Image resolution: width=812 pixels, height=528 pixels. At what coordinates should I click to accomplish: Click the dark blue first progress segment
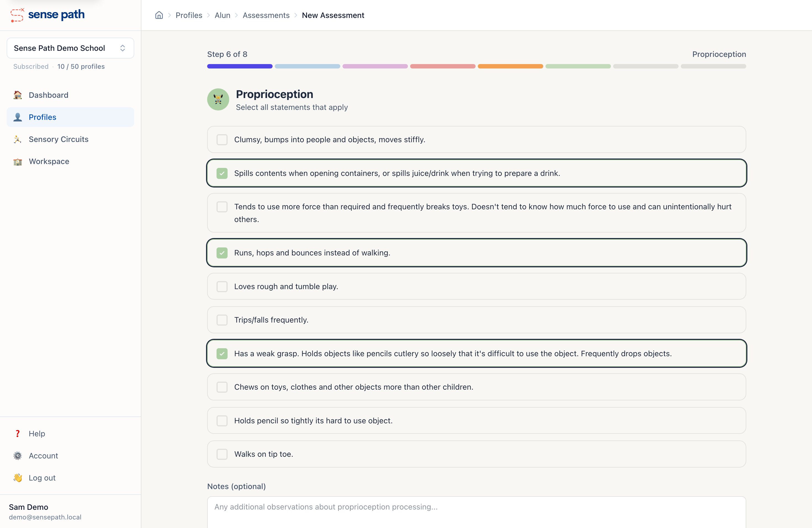[240, 66]
